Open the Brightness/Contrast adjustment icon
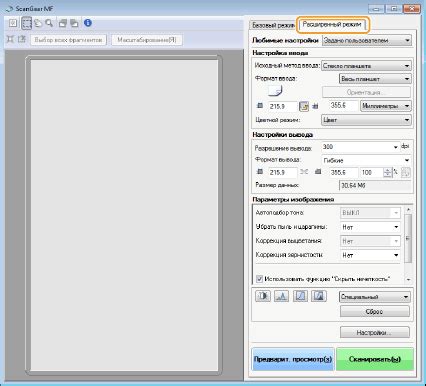 [x=263, y=296]
